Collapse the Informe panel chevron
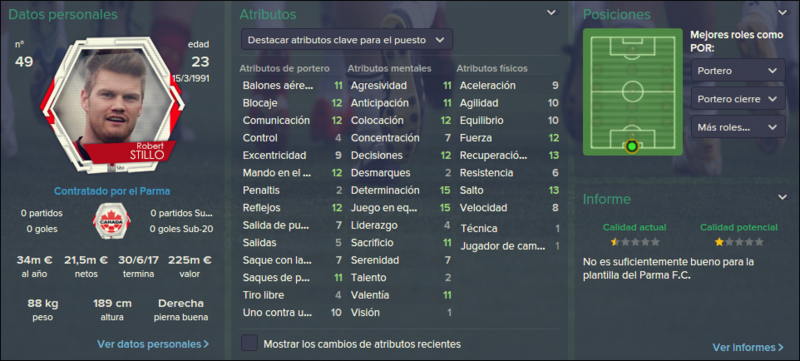 (x=782, y=197)
